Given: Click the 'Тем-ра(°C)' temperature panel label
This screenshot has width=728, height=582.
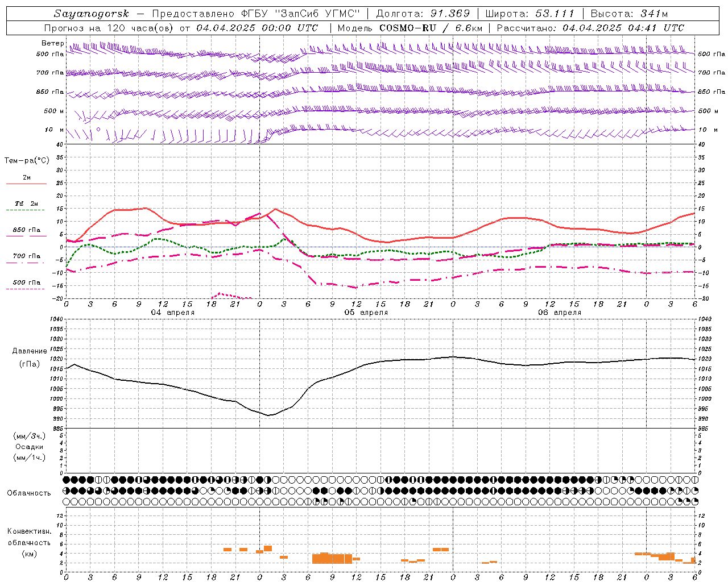Looking at the screenshot, I should [27, 161].
